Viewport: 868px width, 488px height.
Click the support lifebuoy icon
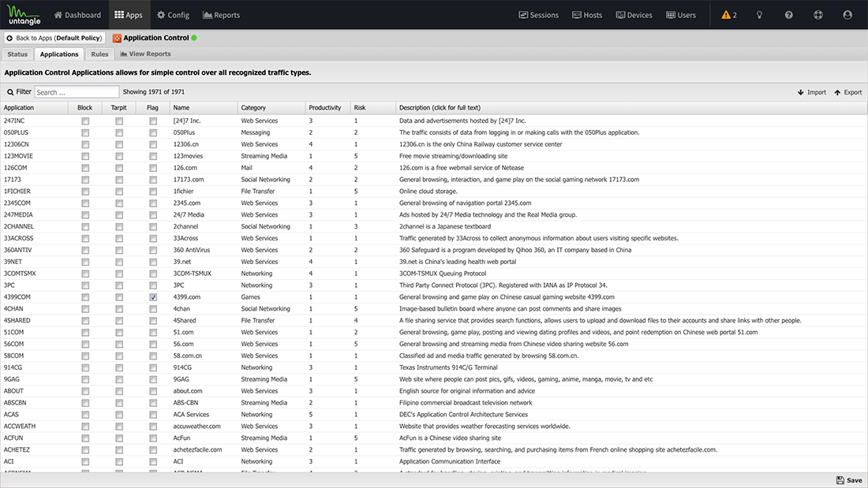click(x=818, y=15)
